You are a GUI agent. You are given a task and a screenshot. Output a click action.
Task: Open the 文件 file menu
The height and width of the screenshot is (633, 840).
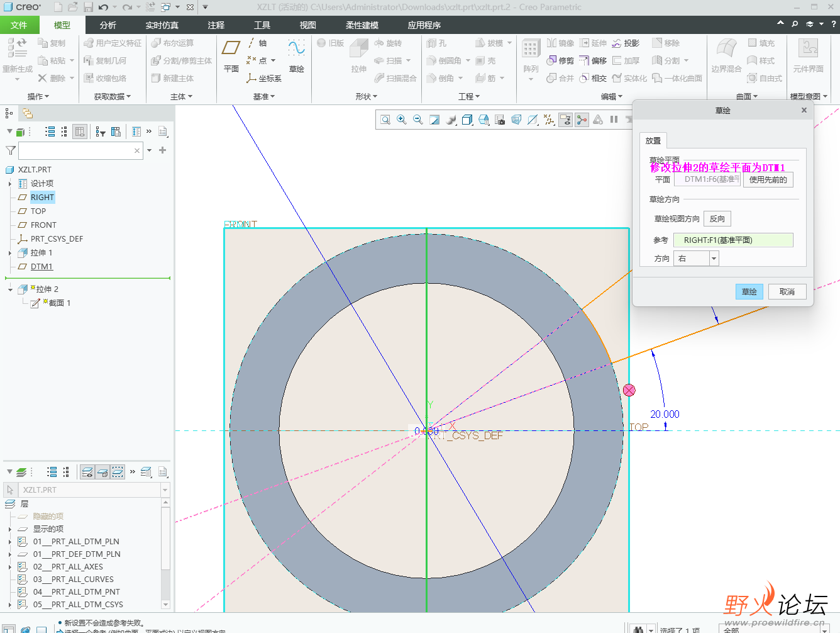(x=19, y=25)
